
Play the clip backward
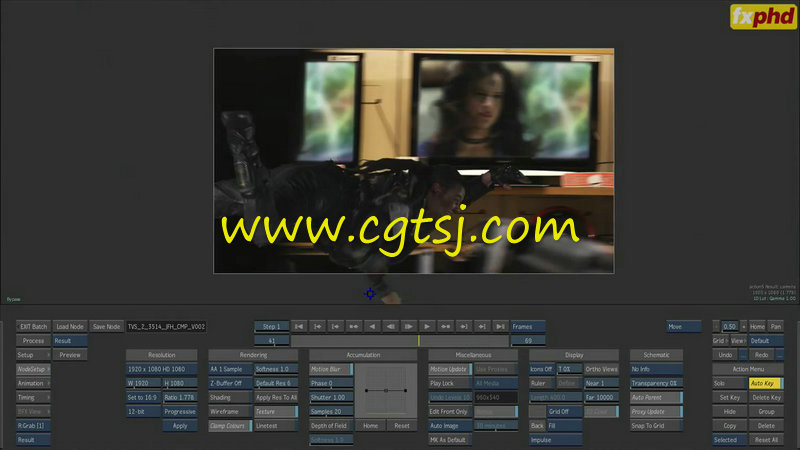click(x=372, y=327)
